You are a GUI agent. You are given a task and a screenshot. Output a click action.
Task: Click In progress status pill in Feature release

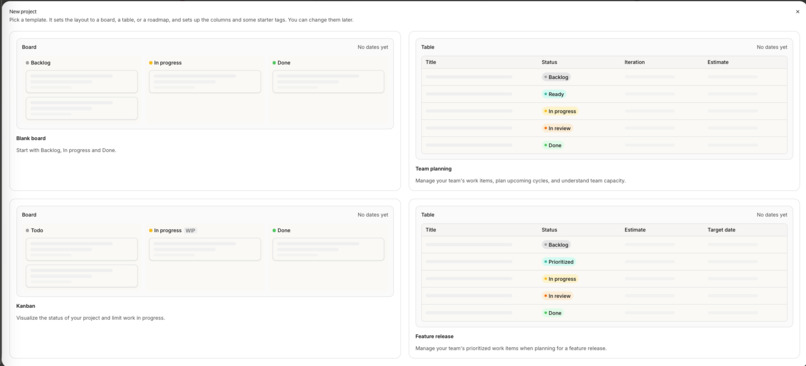(x=560, y=279)
